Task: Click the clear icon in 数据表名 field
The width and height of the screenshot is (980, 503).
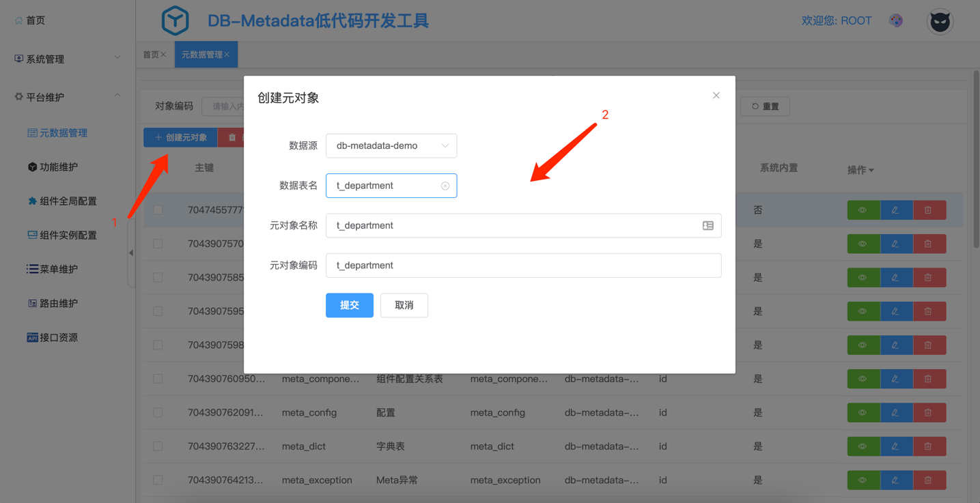Action: (x=445, y=186)
